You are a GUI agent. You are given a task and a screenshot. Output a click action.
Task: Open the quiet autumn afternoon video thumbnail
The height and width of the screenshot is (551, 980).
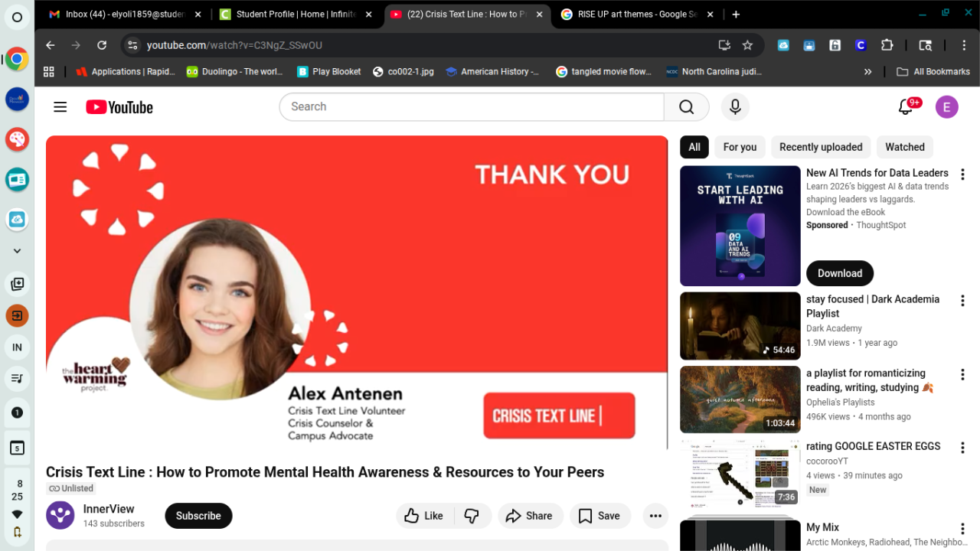740,399
